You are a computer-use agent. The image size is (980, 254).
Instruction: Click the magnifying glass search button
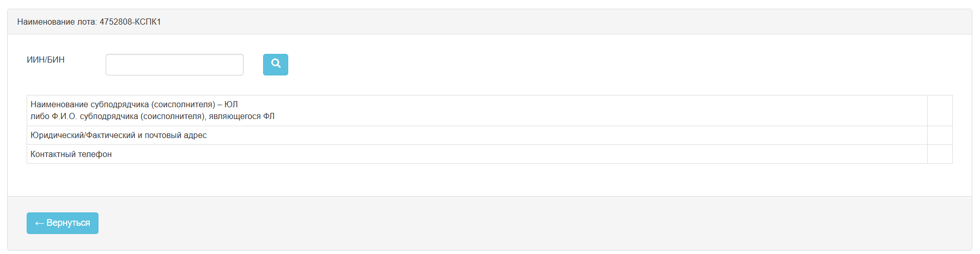coord(275,64)
